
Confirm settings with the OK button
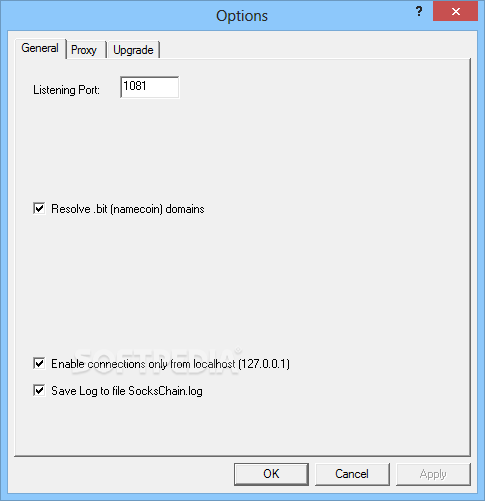tap(271, 474)
